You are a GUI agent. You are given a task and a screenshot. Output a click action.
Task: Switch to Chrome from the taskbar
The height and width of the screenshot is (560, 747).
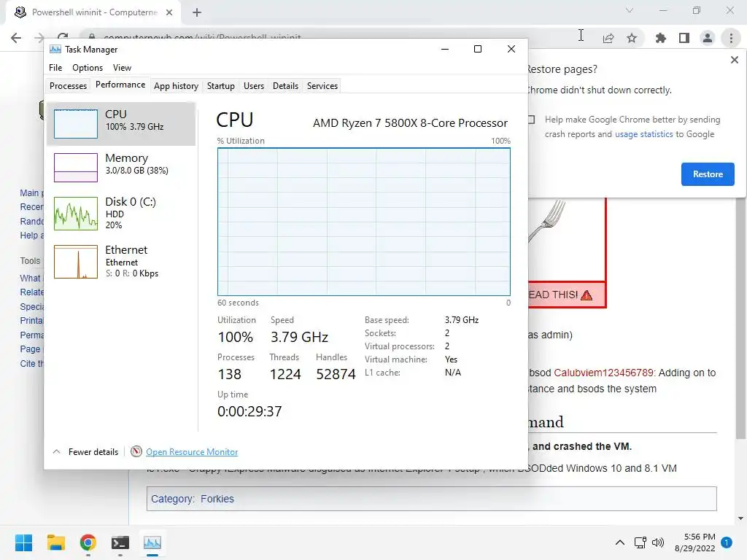pyautogui.click(x=88, y=542)
